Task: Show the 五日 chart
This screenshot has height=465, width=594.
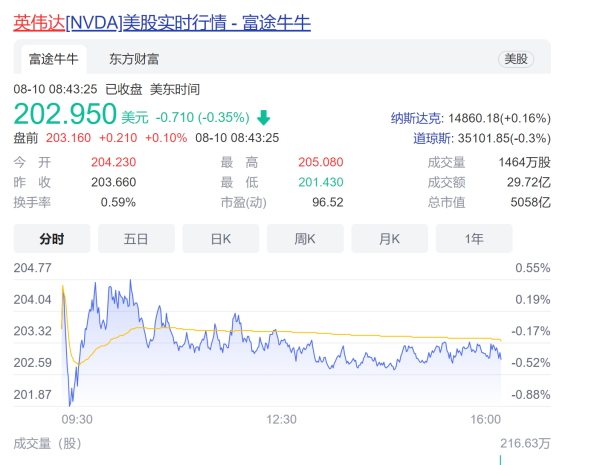Action: click(x=136, y=239)
